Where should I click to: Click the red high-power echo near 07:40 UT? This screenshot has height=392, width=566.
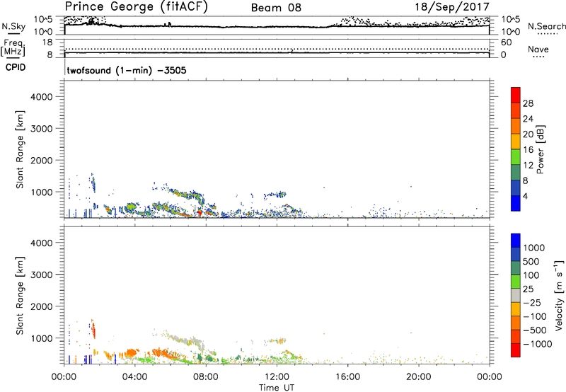[x=200, y=213]
